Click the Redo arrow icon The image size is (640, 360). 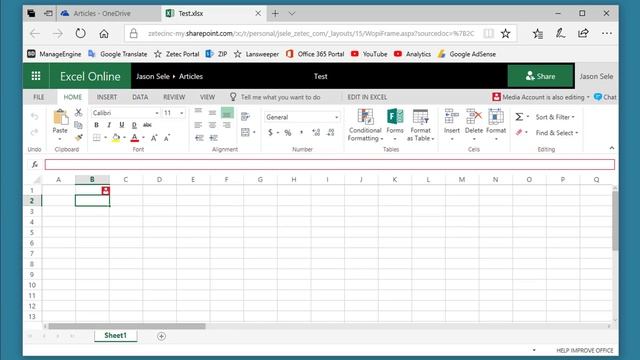tap(34, 132)
